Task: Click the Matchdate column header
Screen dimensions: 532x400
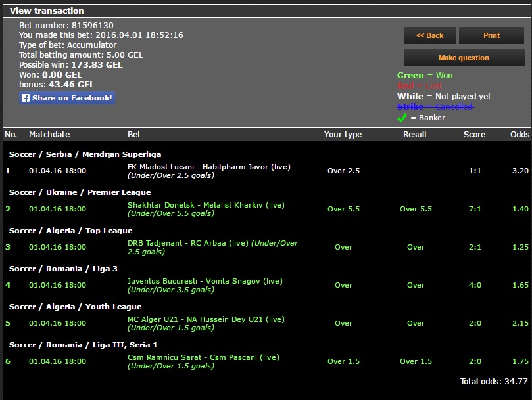Action: coord(49,134)
